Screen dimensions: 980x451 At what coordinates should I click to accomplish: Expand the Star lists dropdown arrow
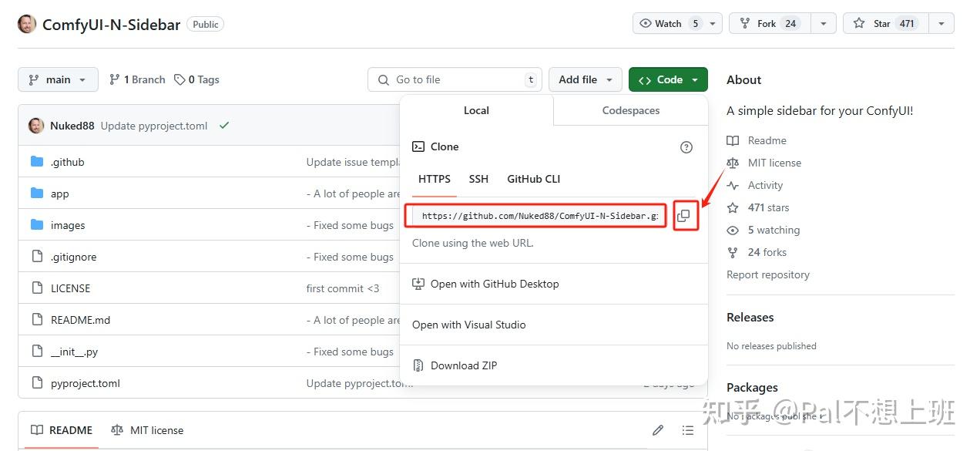coord(941,24)
